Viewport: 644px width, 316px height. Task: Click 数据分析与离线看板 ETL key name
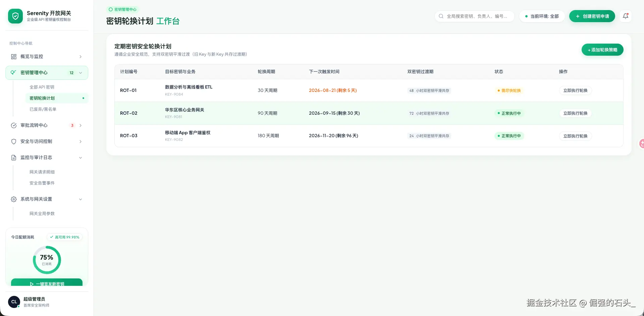(x=189, y=87)
